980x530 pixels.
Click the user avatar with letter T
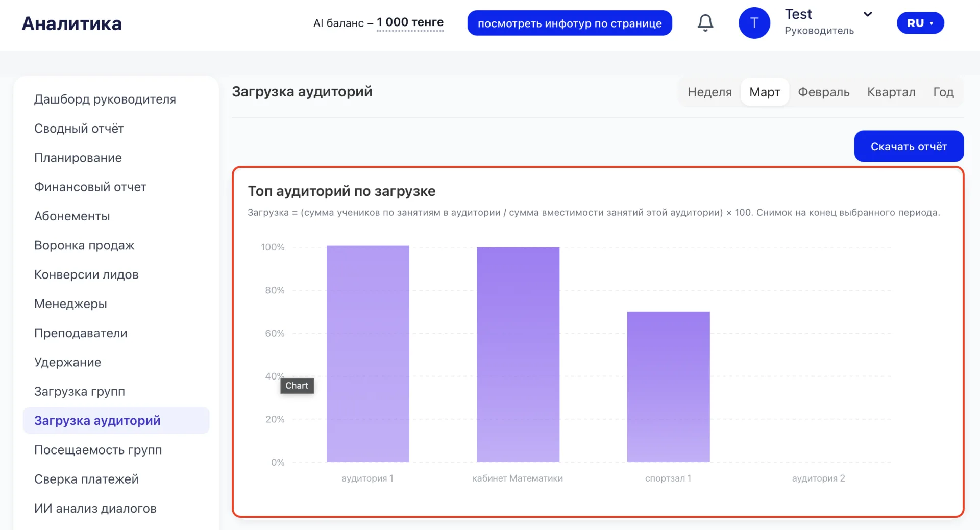point(754,23)
